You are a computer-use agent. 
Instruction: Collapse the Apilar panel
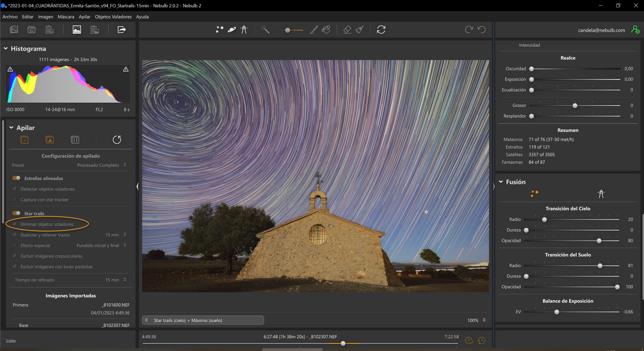11,128
